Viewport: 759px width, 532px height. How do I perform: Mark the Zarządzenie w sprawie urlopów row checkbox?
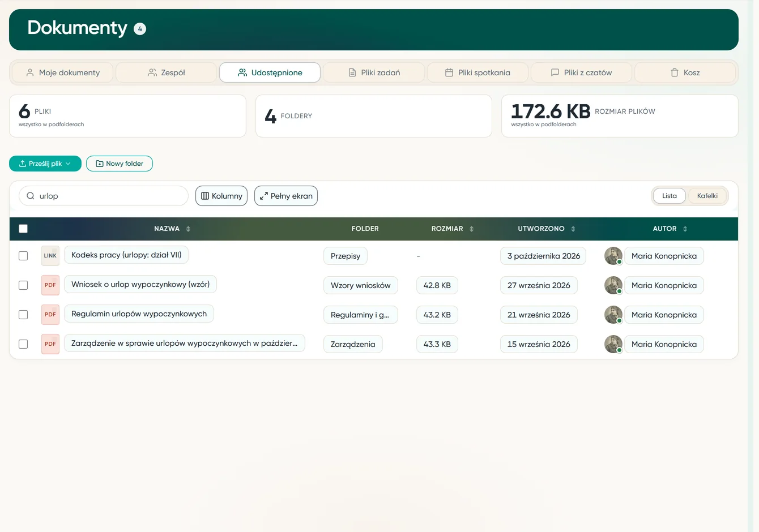pyautogui.click(x=23, y=344)
